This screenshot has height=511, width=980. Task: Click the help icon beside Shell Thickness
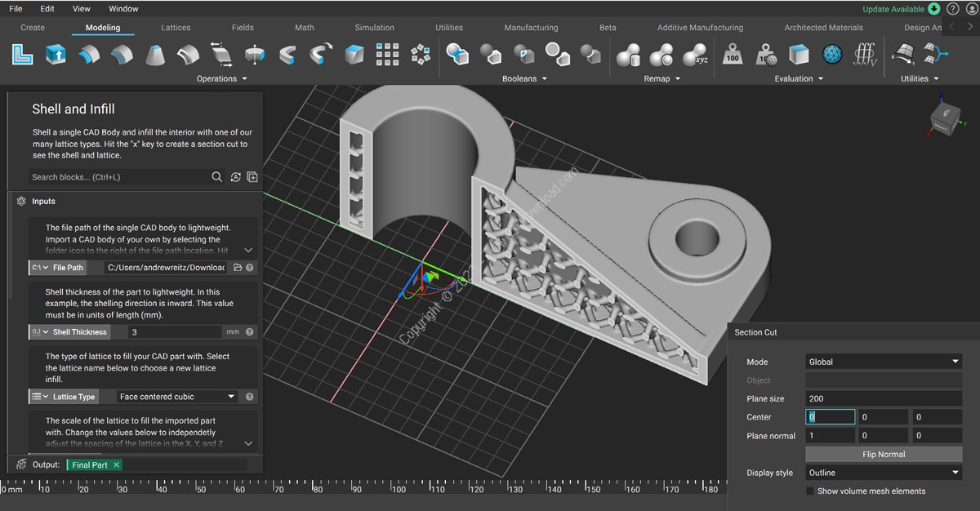pos(250,332)
